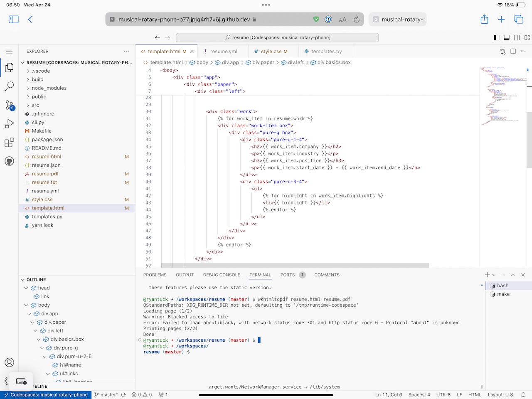Open Source Control view with badge

pos(9,105)
